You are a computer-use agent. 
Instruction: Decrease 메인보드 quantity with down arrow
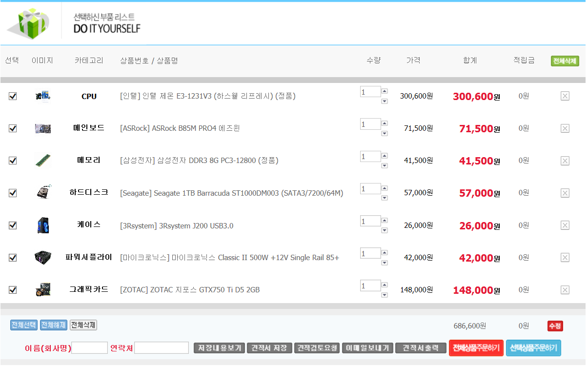(385, 133)
